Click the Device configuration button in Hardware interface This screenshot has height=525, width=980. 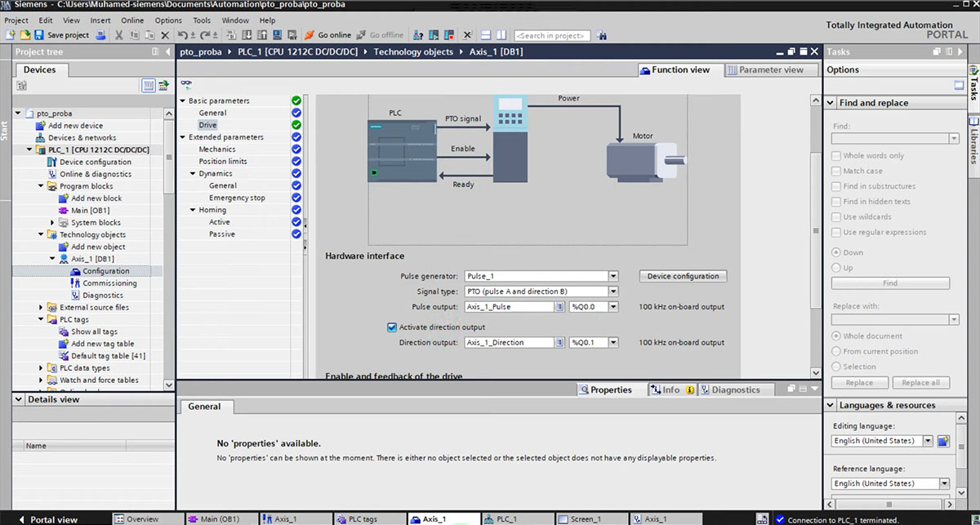(x=683, y=276)
